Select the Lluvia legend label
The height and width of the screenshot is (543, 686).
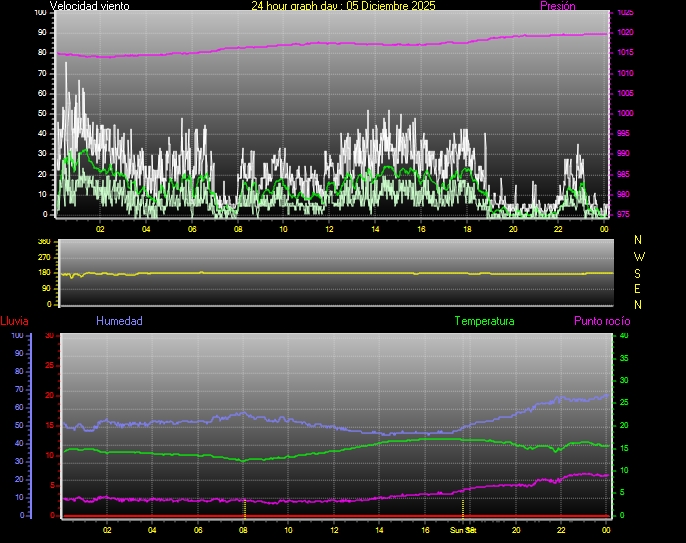(14, 321)
